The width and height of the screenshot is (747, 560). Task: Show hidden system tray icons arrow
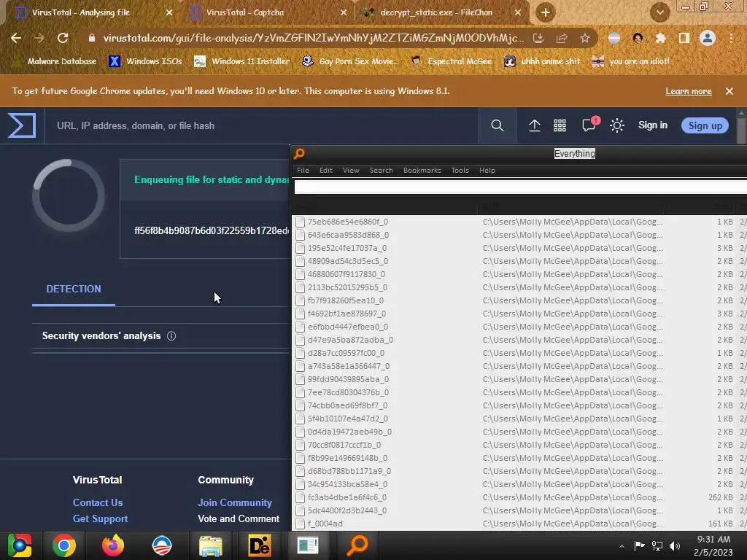tap(622, 546)
